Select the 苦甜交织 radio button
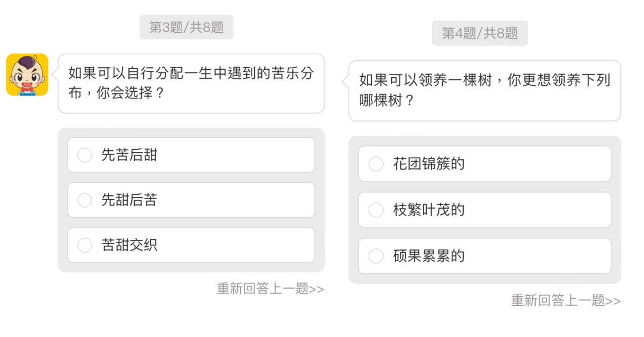This screenshot has width=644, height=337. (x=85, y=245)
